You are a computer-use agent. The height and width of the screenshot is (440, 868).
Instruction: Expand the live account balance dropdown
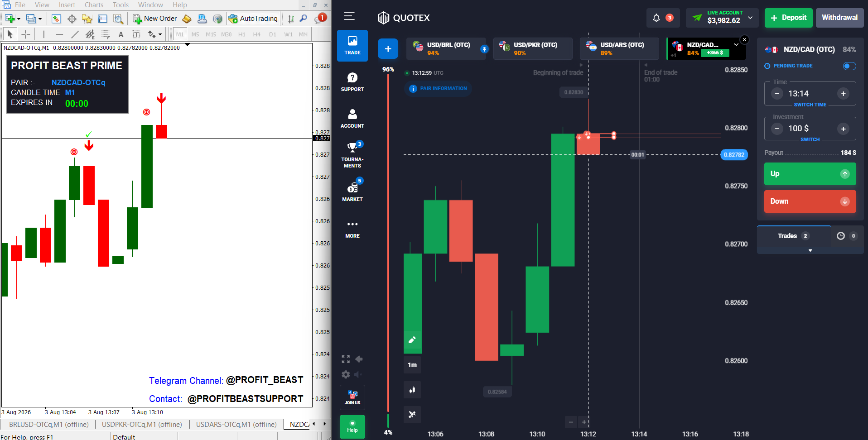(750, 18)
